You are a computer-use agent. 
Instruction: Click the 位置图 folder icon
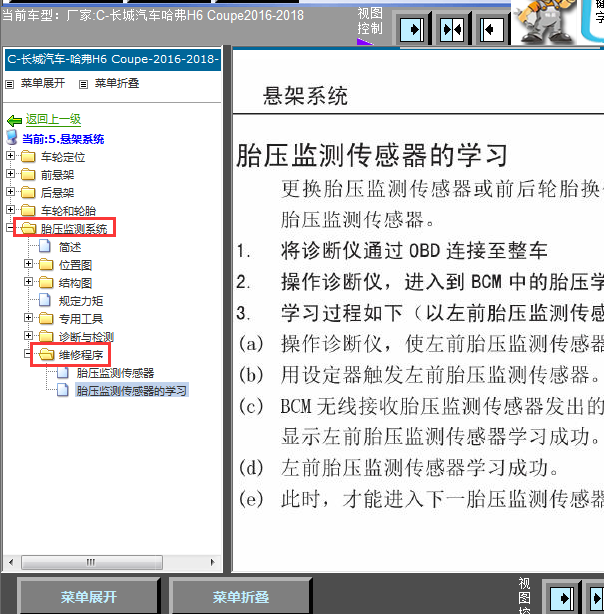(x=46, y=264)
